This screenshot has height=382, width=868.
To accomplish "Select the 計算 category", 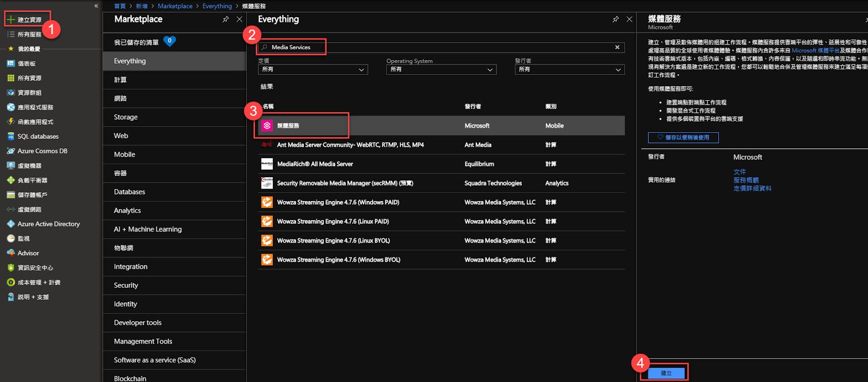I will pos(175,80).
